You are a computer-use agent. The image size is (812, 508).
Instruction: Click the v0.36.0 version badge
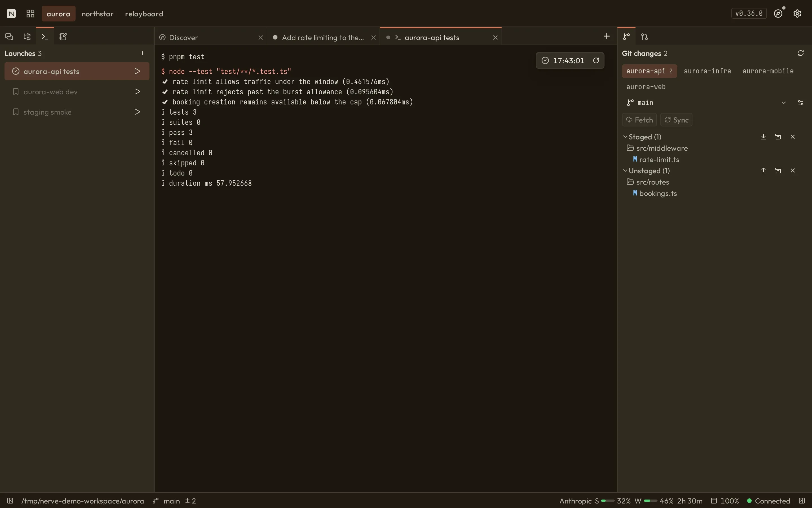coord(749,14)
